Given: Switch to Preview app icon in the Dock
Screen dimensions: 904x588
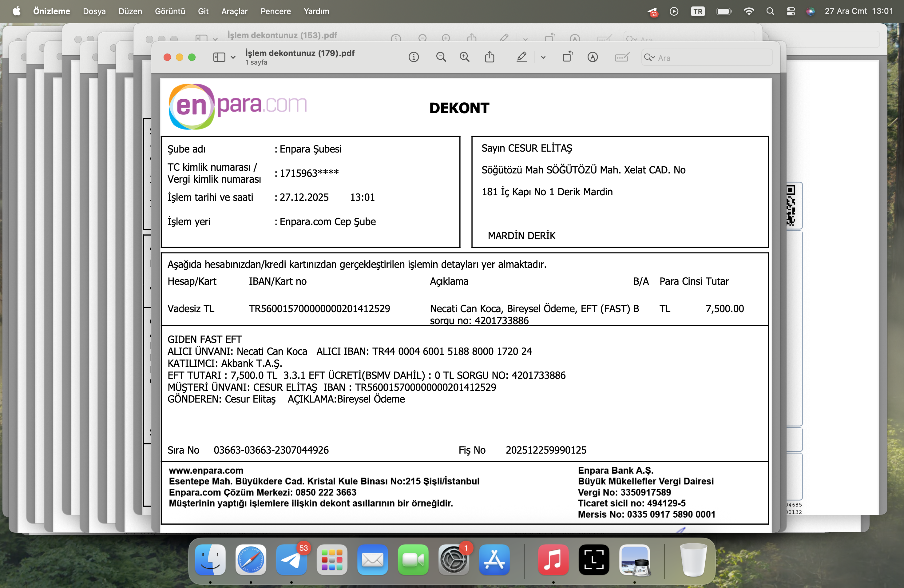Looking at the screenshot, I should (x=635, y=559).
